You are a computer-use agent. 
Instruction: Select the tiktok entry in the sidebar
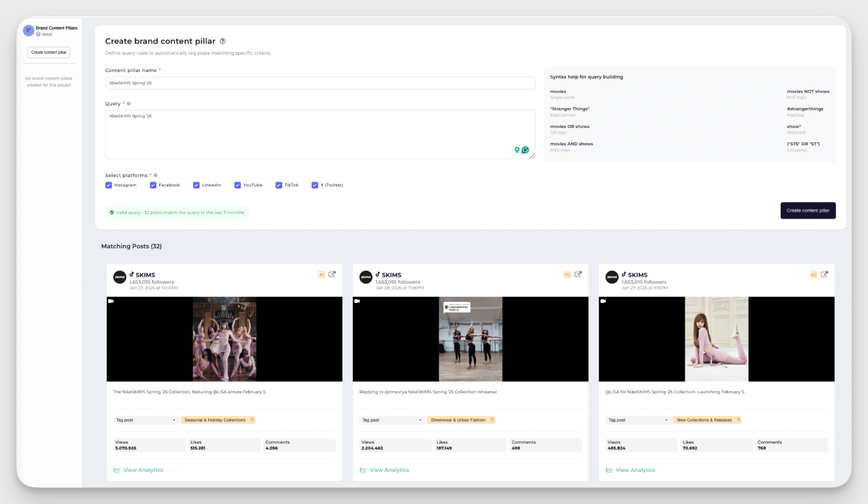[x=46, y=34]
